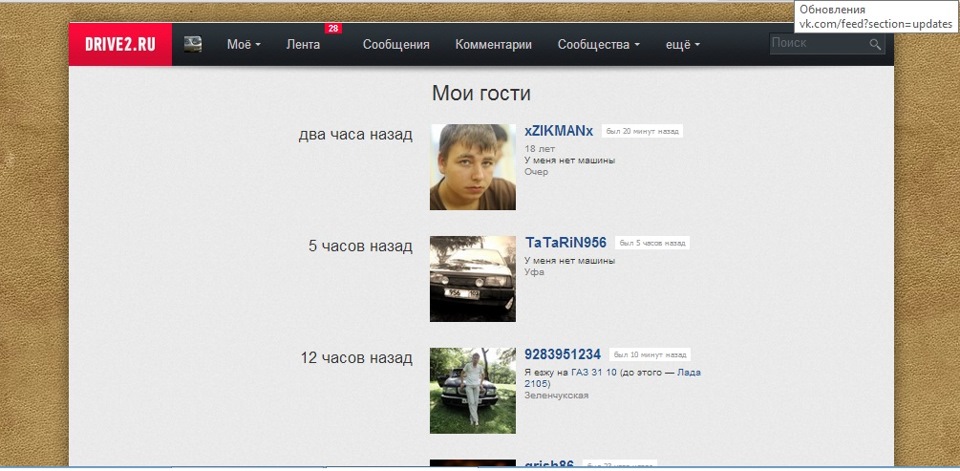This screenshot has width=960, height=471.
Task: Click 'был 5 часов назад' status label
Action: [653, 243]
